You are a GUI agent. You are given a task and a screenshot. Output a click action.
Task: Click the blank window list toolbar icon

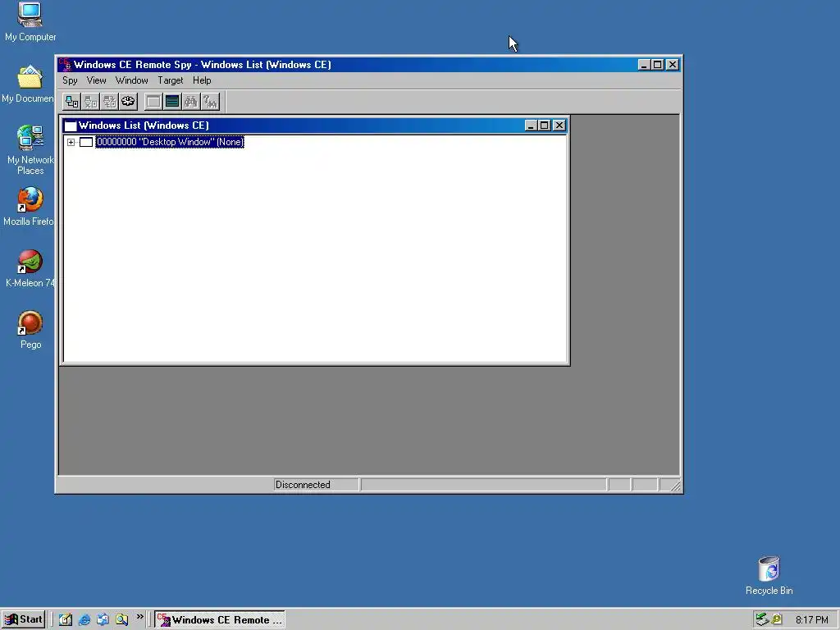(153, 101)
